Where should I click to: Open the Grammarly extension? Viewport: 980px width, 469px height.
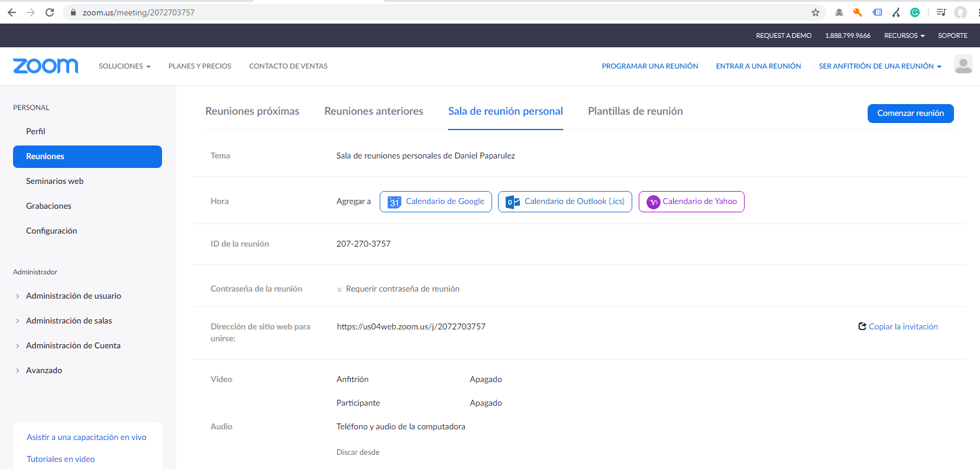(x=915, y=12)
